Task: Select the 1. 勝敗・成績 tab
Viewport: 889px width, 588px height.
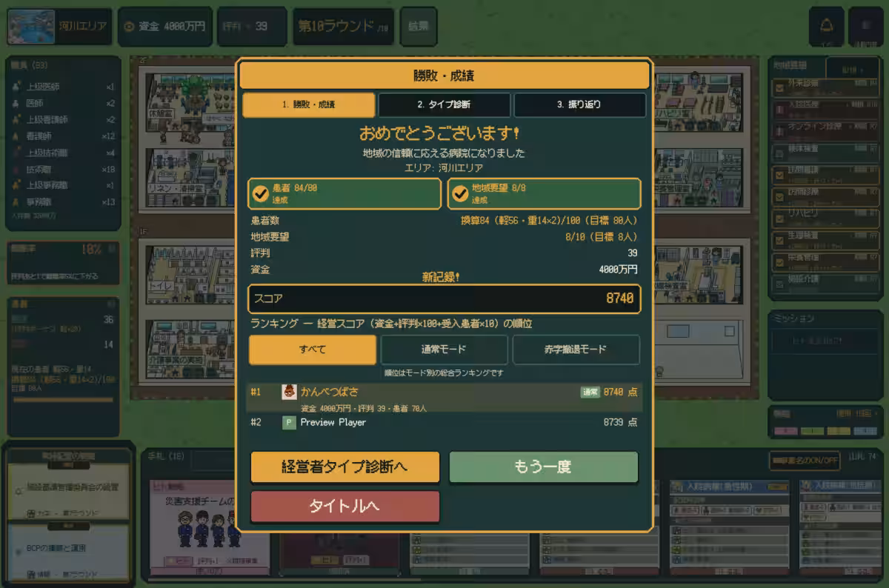Action: 308,104
